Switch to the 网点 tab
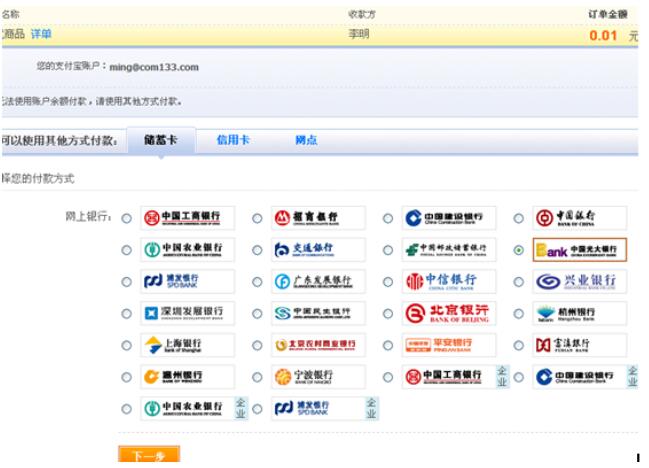The width and height of the screenshot is (649, 468). 306,141
